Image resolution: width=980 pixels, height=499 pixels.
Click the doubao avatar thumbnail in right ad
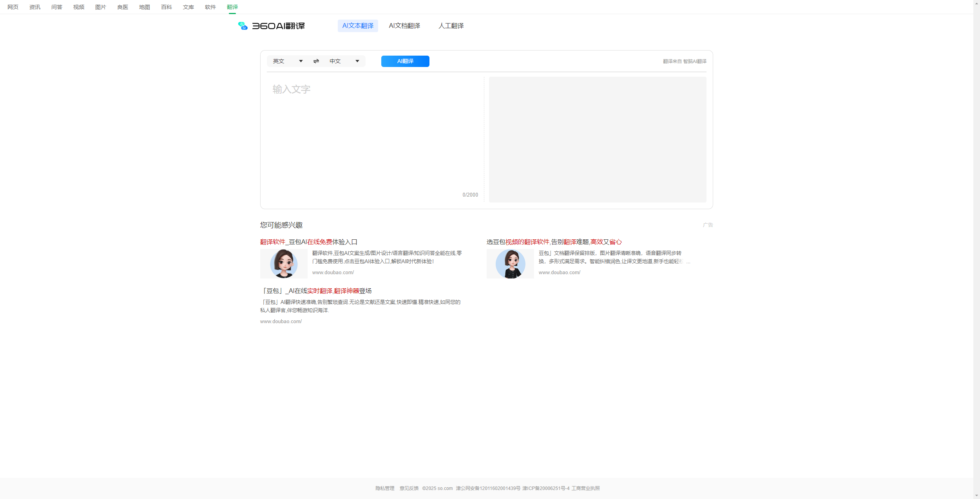(x=510, y=264)
